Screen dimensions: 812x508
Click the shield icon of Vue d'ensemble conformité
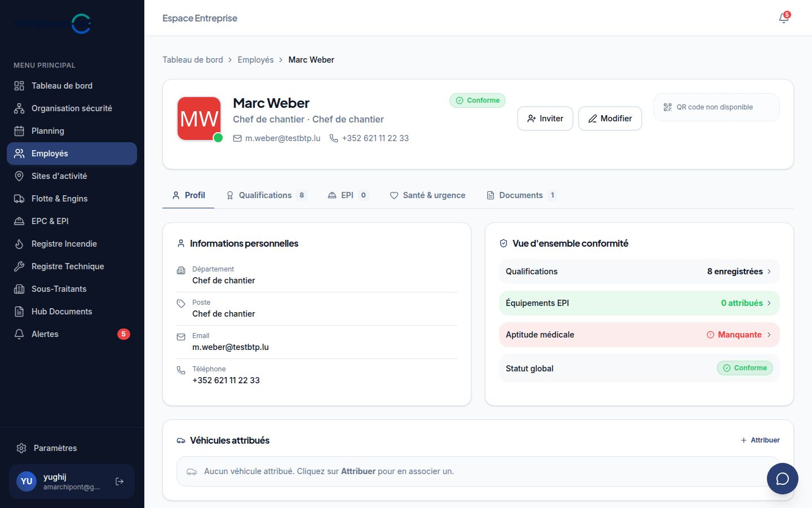(504, 244)
